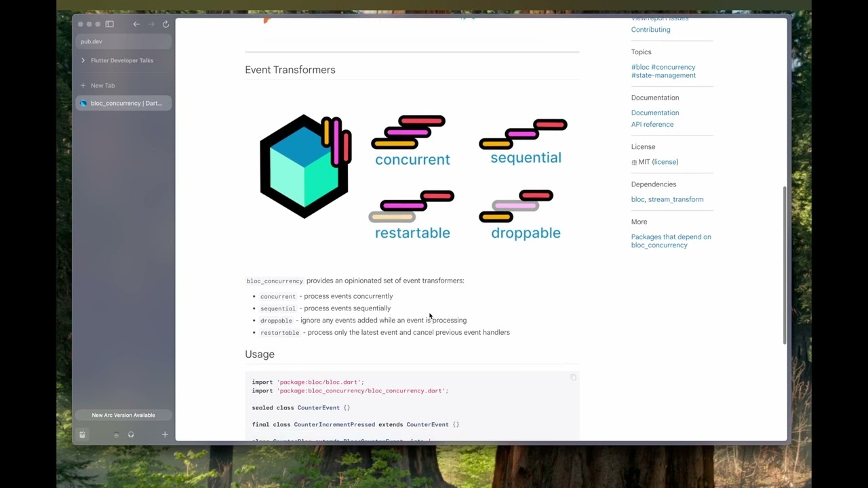Viewport: 868px width, 488px height.
Task: Click the bloc cube logo image
Action: (305, 166)
